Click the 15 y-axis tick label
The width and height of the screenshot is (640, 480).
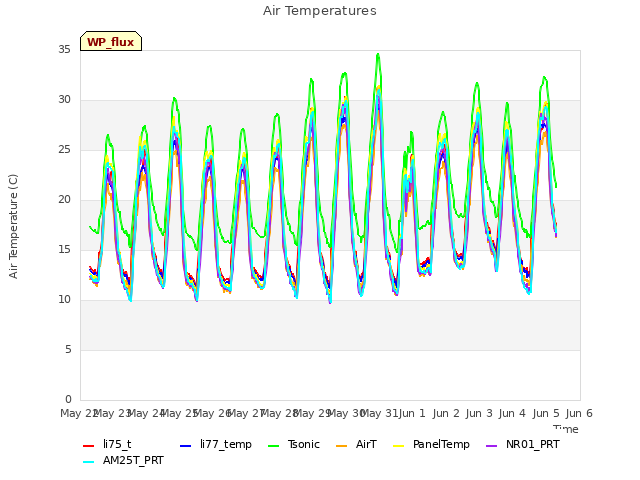pos(64,250)
